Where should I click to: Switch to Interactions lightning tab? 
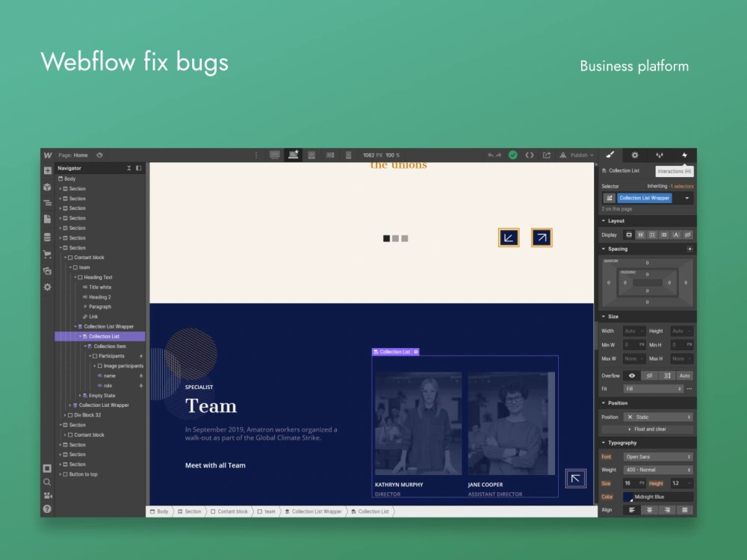pyautogui.click(x=684, y=155)
